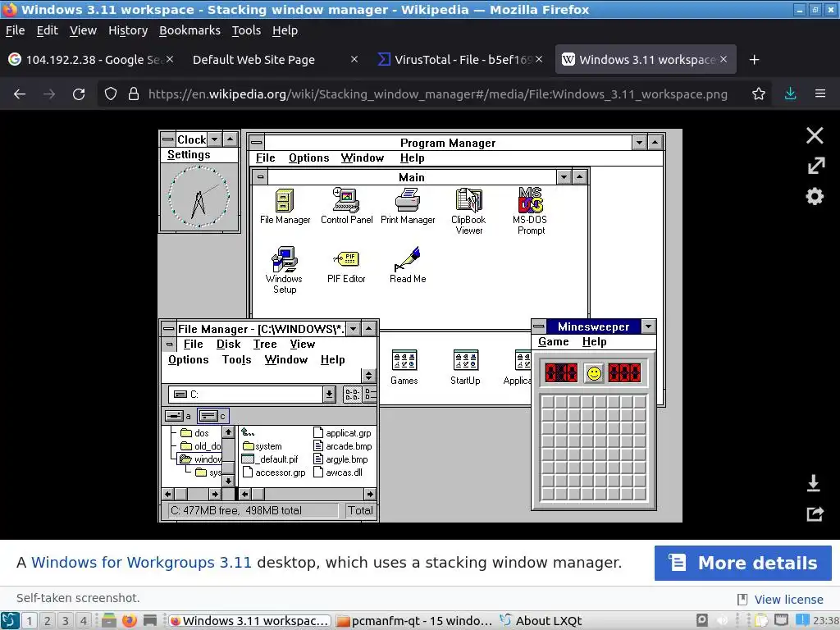
Task: Close the Google Search tab
Action: pyautogui.click(x=169, y=59)
